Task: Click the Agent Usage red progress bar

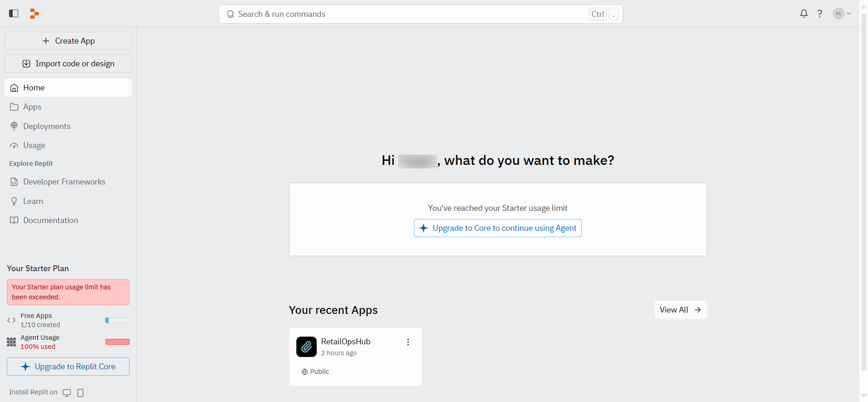Action: (117, 342)
